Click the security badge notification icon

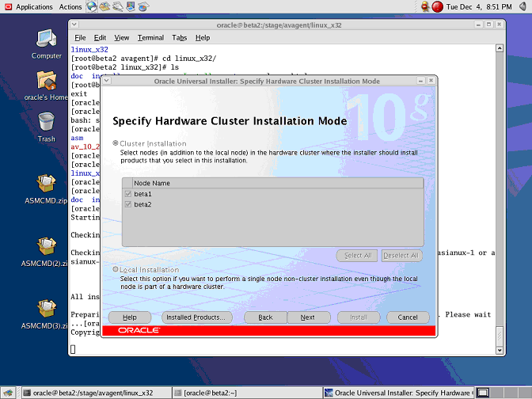point(425,6)
